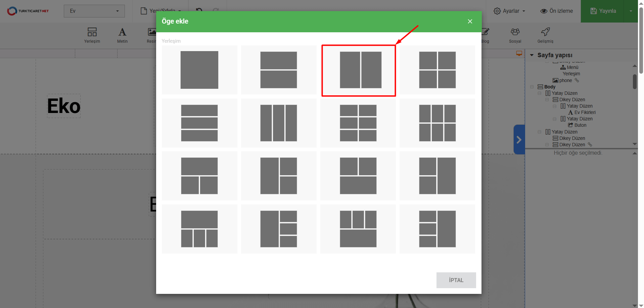This screenshot has width=644, height=308.
Task: Open the Sosyal elements tool
Action: pyautogui.click(x=515, y=35)
